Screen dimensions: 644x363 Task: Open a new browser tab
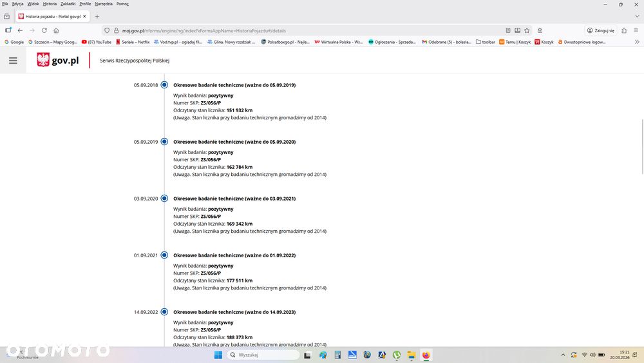click(x=97, y=17)
